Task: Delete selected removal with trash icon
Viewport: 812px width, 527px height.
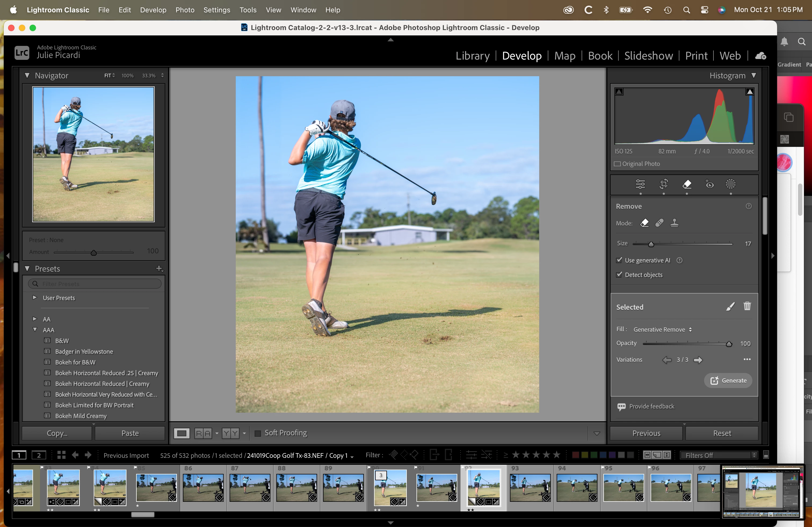Action: tap(747, 306)
